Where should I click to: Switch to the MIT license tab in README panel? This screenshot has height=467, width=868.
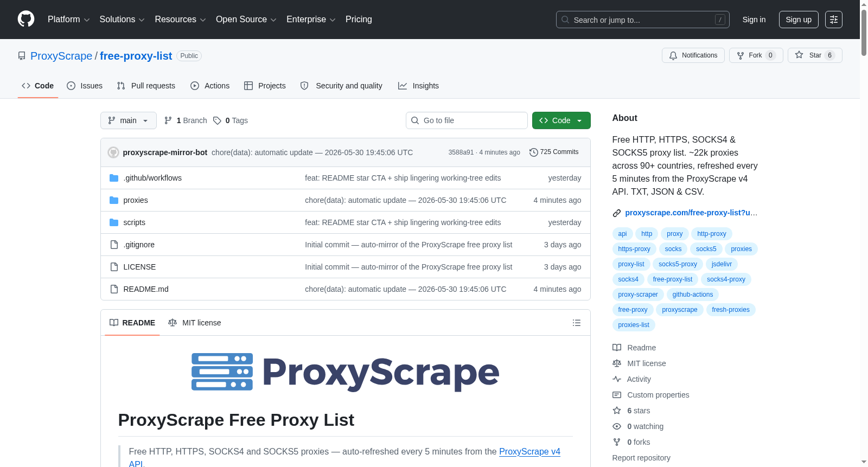(195, 323)
